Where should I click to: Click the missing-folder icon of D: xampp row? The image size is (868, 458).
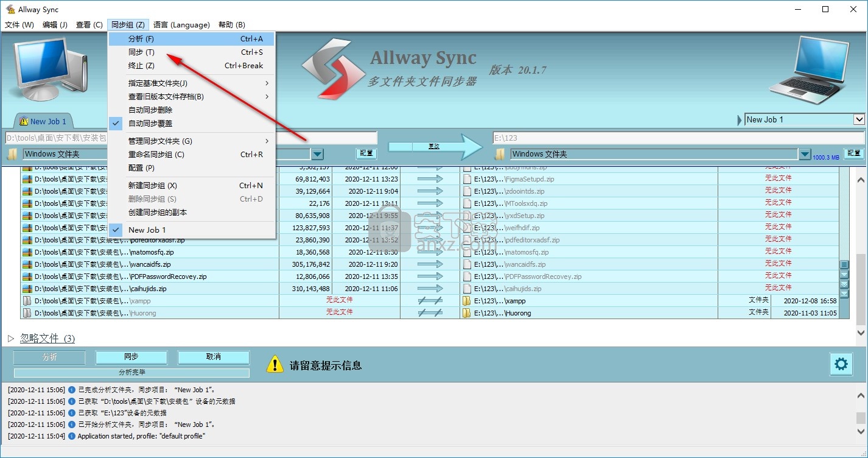click(27, 301)
